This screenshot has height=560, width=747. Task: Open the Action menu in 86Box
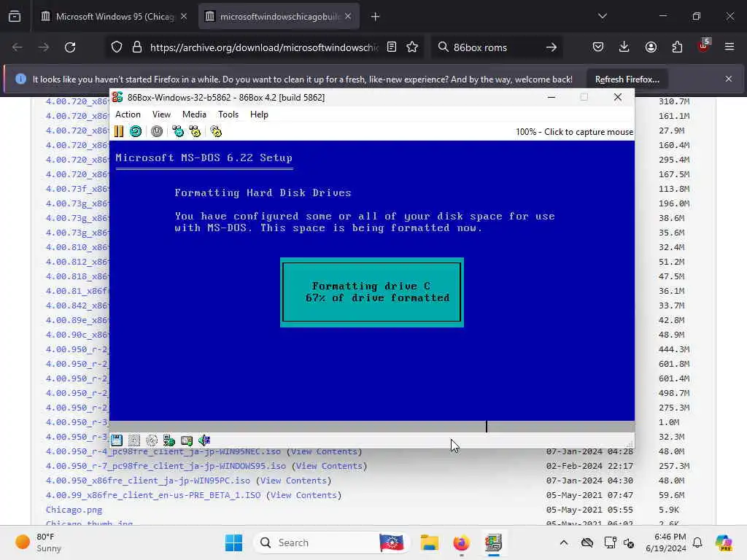tap(128, 114)
